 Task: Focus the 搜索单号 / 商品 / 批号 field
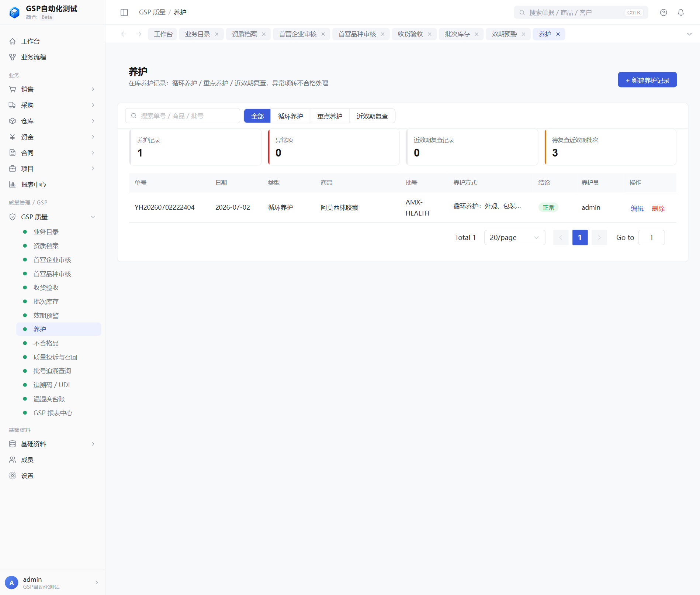(x=183, y=116)
